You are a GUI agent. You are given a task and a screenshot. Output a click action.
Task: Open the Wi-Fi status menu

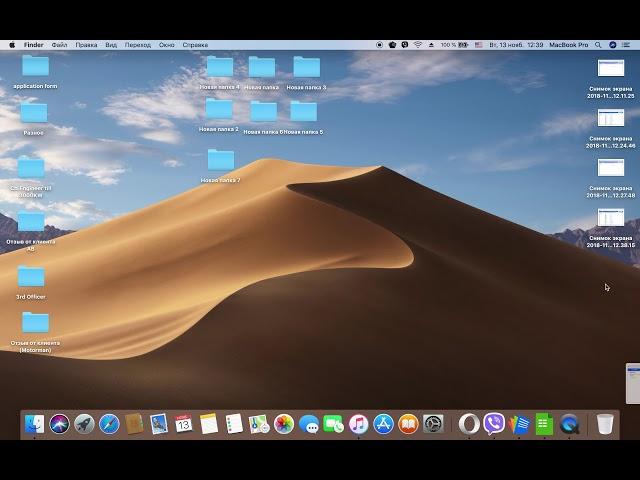[x=418, y=45]
